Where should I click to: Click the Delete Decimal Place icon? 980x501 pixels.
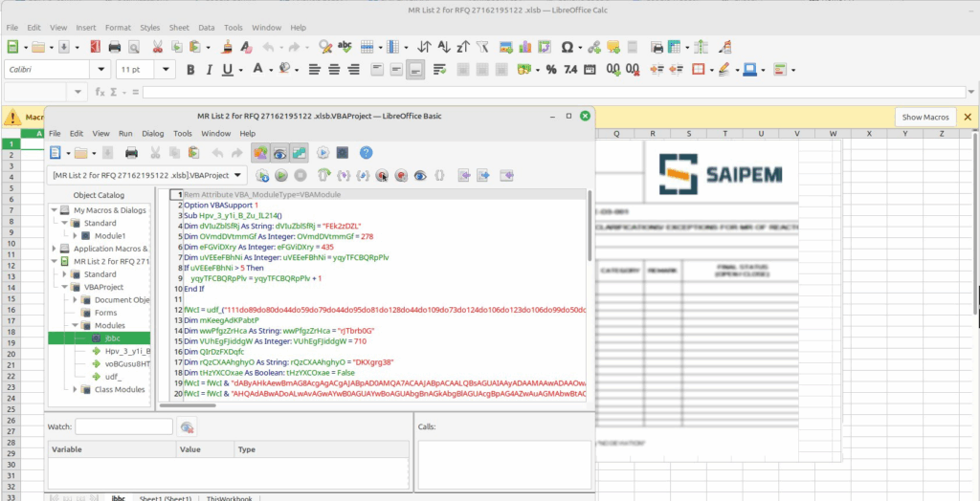[634, 70]
